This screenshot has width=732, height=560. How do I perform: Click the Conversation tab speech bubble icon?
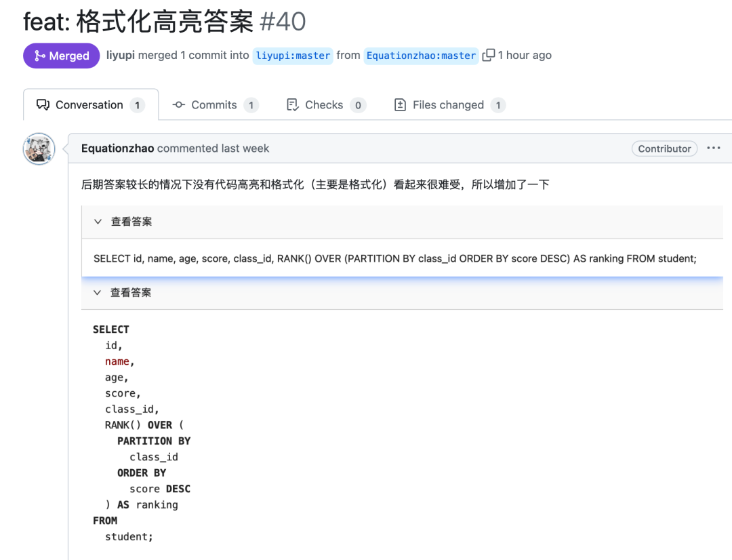(x=43, y=105)
